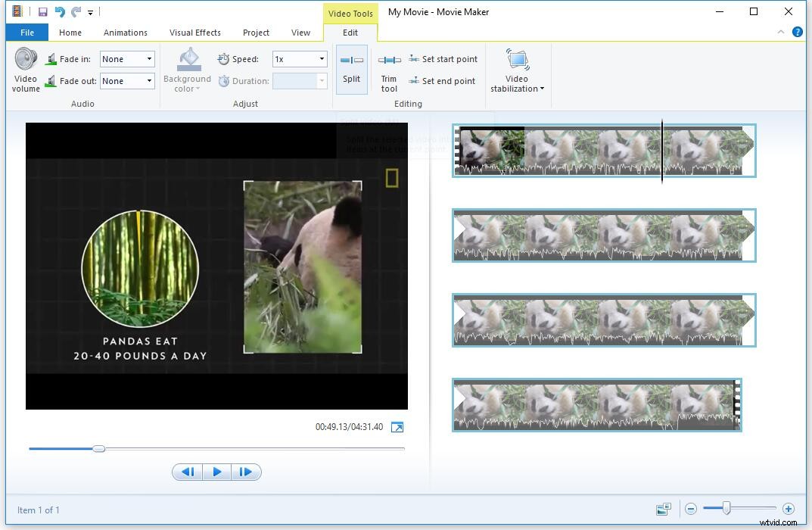The height and width of the screenshot is (530, 812).
Task: Set end point for the clip
Action: point(443,81)
